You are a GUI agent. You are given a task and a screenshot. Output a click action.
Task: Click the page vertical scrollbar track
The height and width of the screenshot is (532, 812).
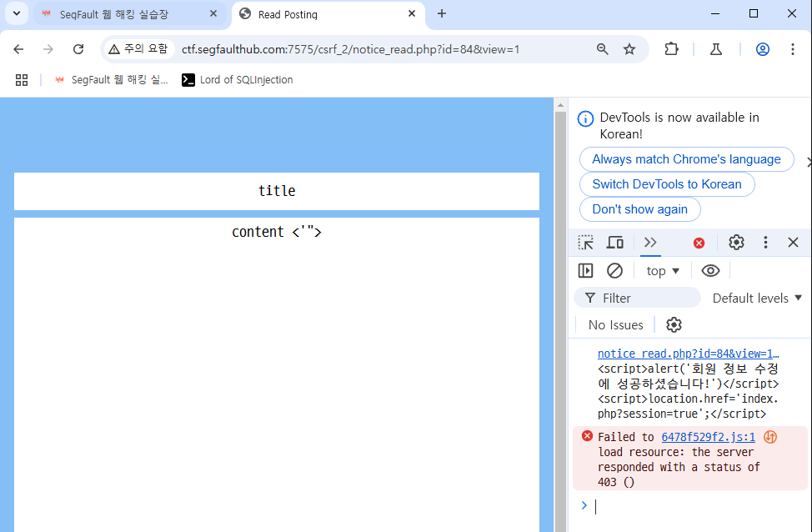560,321
